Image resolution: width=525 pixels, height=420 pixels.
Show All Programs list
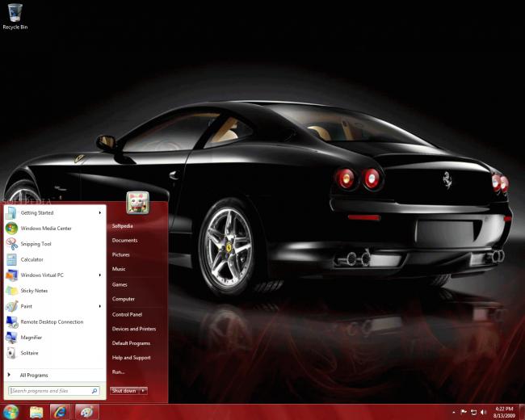coord(34,375)
